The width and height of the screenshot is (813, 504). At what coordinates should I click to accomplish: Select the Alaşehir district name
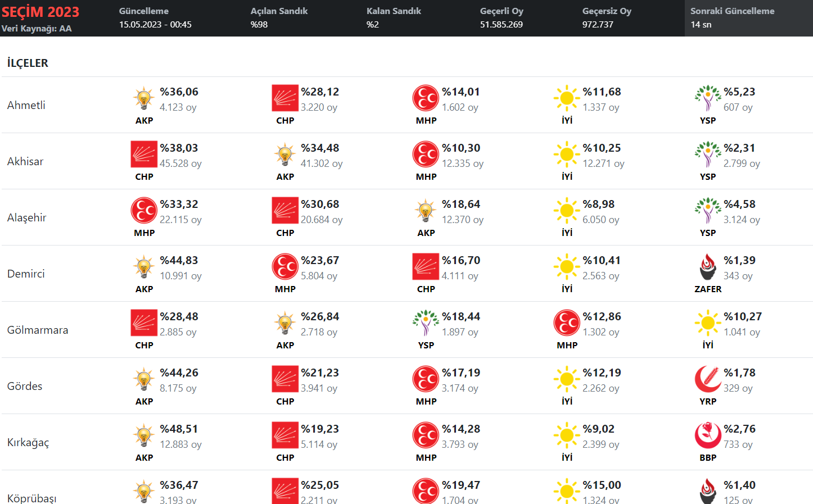[x=26, y=217]
